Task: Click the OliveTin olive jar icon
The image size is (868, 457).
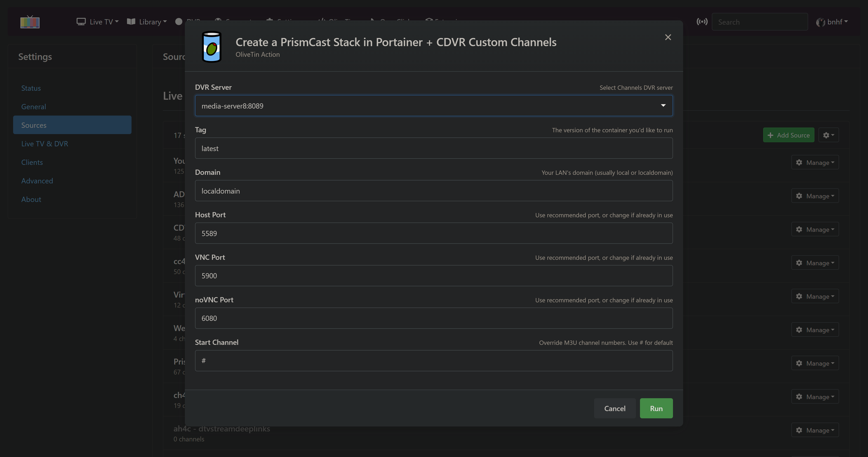Action: click(x=211, y=47)
